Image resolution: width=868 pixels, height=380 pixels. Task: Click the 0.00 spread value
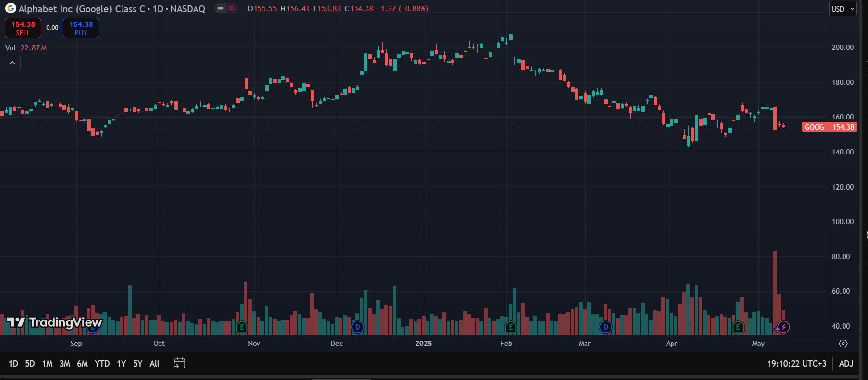click(x=52, y=28)
